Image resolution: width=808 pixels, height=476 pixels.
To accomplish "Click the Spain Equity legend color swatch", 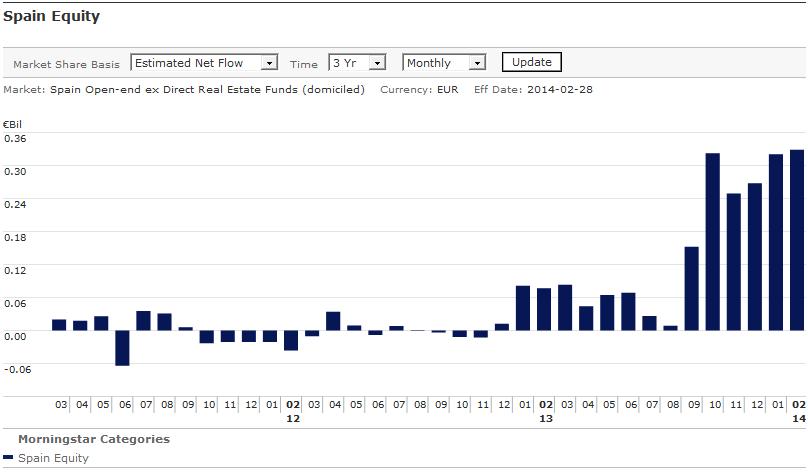I will 9,458.
